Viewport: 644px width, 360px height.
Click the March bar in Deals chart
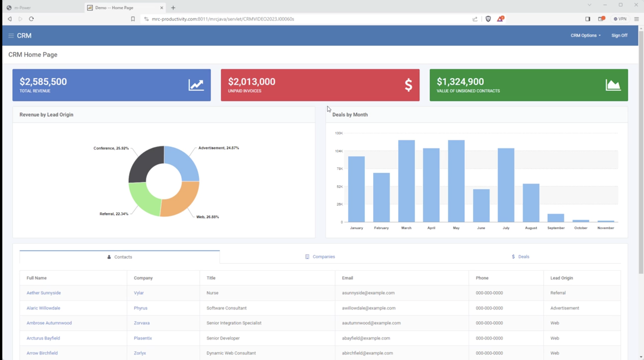(x=406, y=181)
